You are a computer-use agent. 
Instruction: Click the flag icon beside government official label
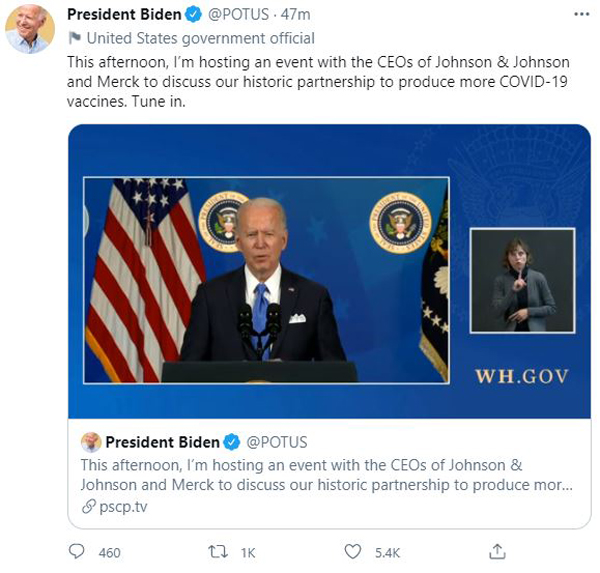pos(74,38)
